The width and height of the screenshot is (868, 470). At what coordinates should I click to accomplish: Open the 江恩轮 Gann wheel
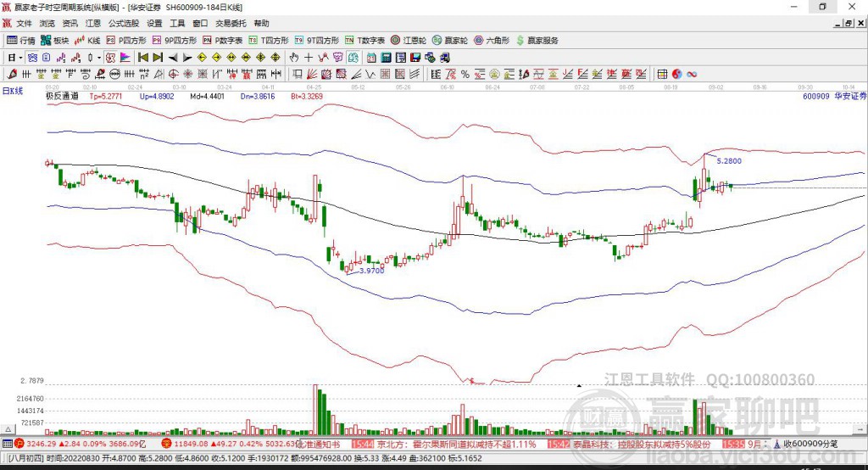409,41
